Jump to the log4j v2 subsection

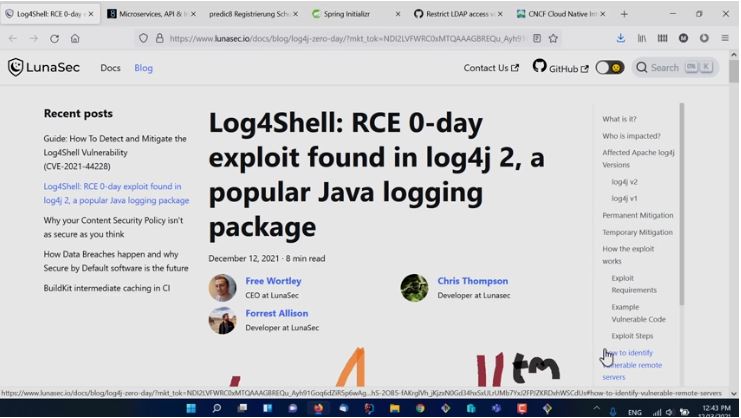(624, 182)
